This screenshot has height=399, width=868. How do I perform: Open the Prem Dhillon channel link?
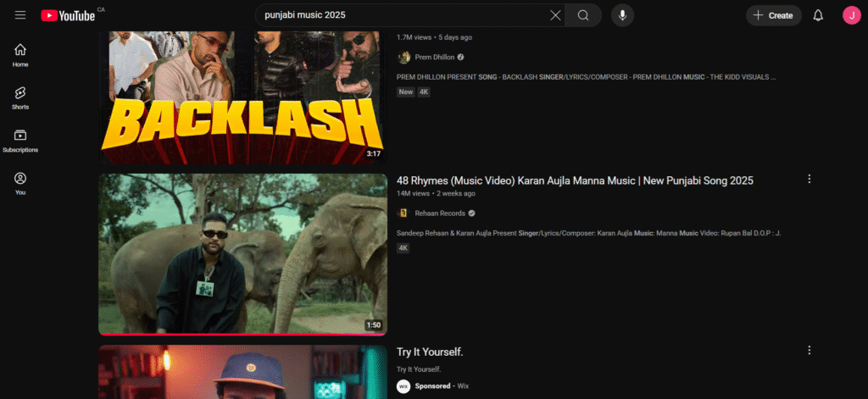(x=435, y=57)
